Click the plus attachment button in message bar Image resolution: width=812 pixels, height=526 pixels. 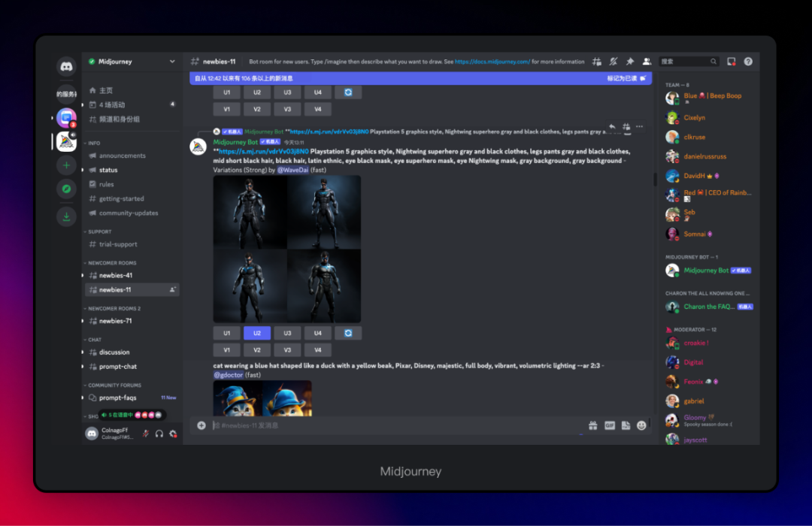click(201, 425)
